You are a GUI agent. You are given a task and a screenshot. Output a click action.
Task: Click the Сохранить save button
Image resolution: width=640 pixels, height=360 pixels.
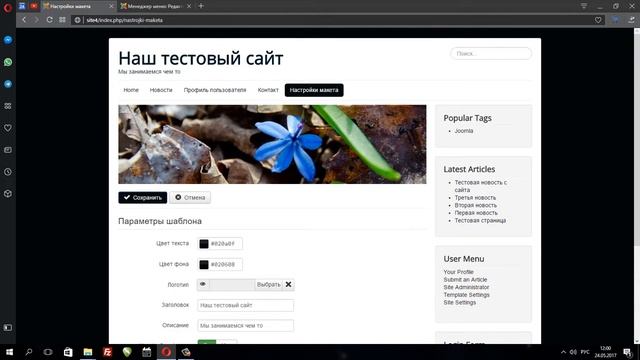[142, 198]
